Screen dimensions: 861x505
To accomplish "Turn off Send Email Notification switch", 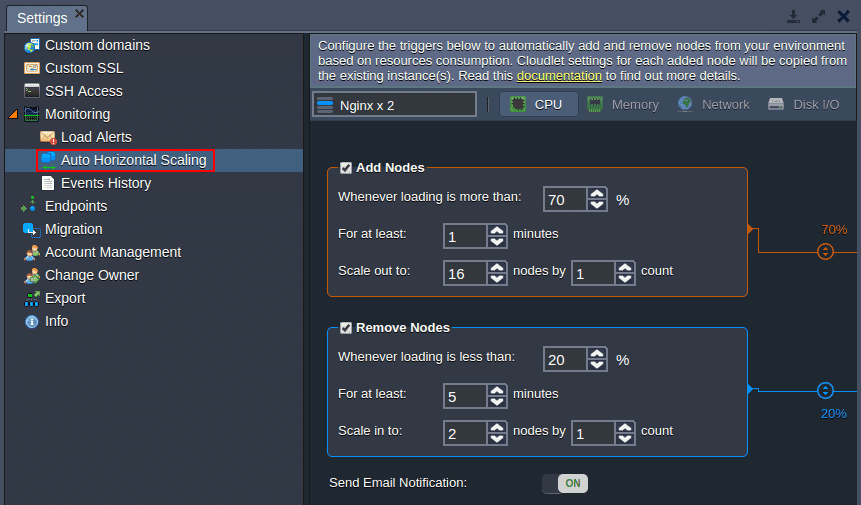I will pos(565,484).
